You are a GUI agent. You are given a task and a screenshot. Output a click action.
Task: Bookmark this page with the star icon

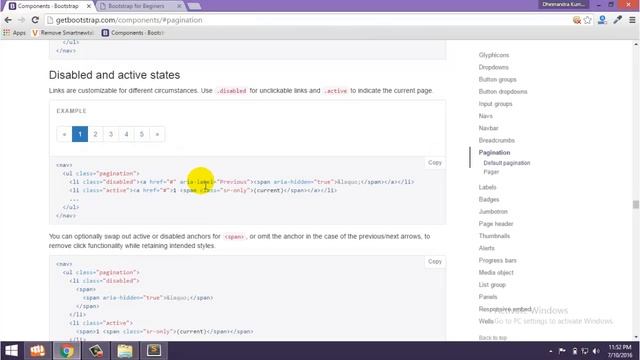tap(588, 20)
